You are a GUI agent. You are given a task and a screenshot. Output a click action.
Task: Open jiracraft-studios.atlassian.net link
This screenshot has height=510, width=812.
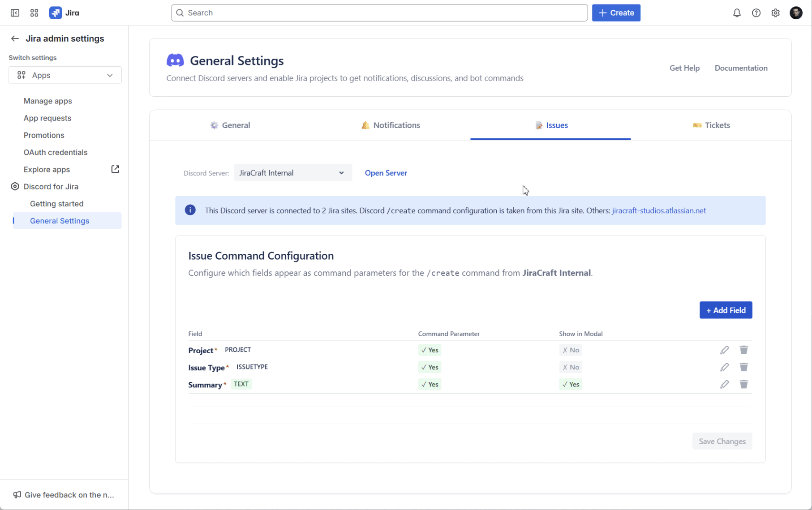click(x=658, y=210)
